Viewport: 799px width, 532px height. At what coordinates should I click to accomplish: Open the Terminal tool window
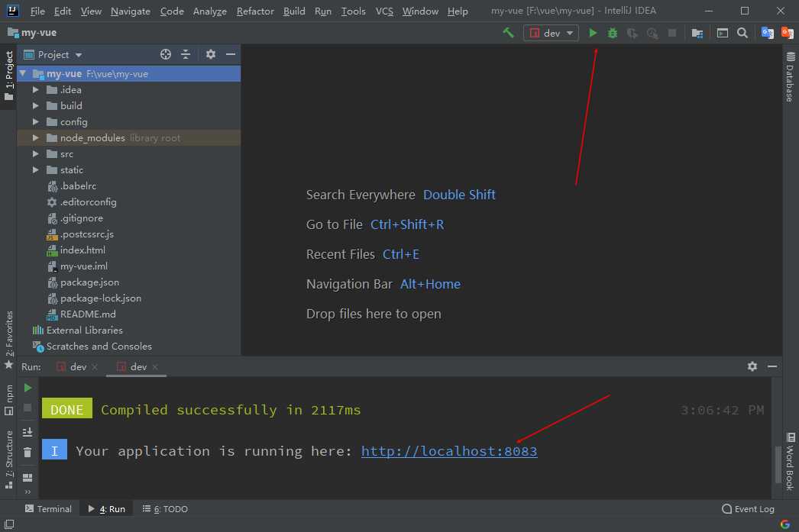click(48, 509)
